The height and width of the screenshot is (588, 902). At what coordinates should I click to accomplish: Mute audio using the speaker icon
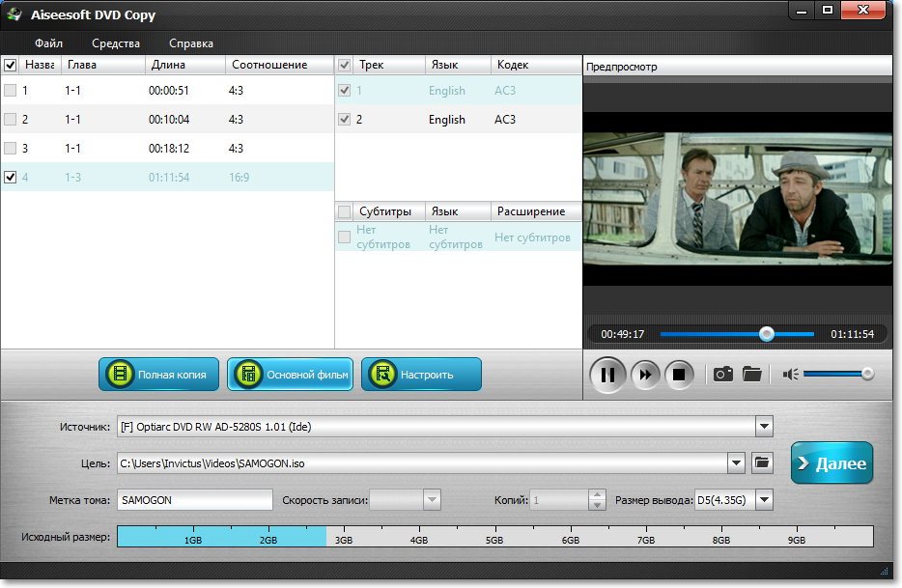tap(790, 374)
